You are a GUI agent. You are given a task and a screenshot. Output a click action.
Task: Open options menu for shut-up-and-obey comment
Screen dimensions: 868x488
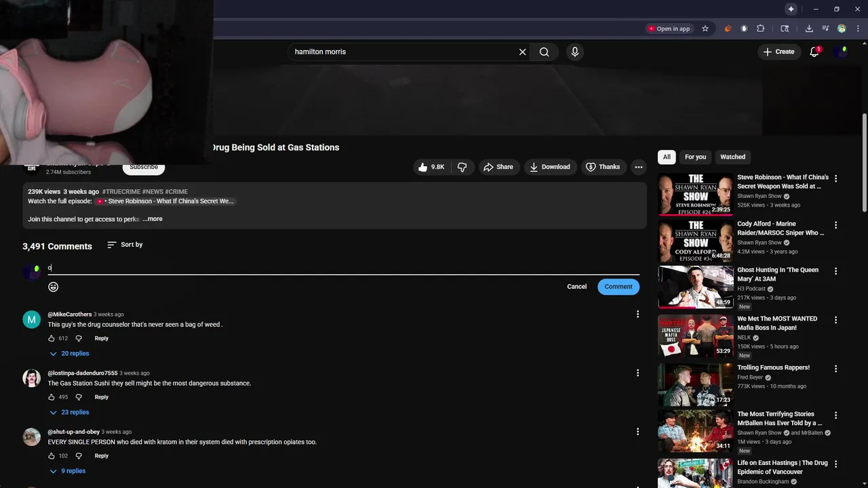[637, 432]
